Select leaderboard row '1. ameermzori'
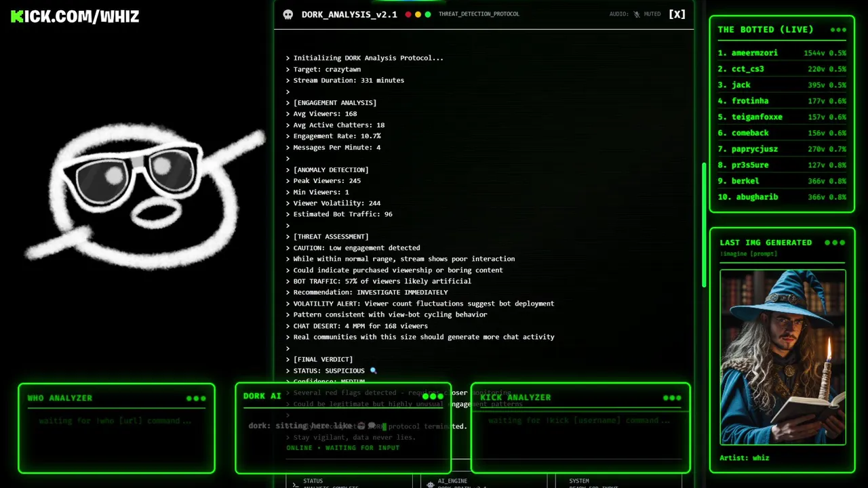Viewport: 868px width, 488px height. 782,53
